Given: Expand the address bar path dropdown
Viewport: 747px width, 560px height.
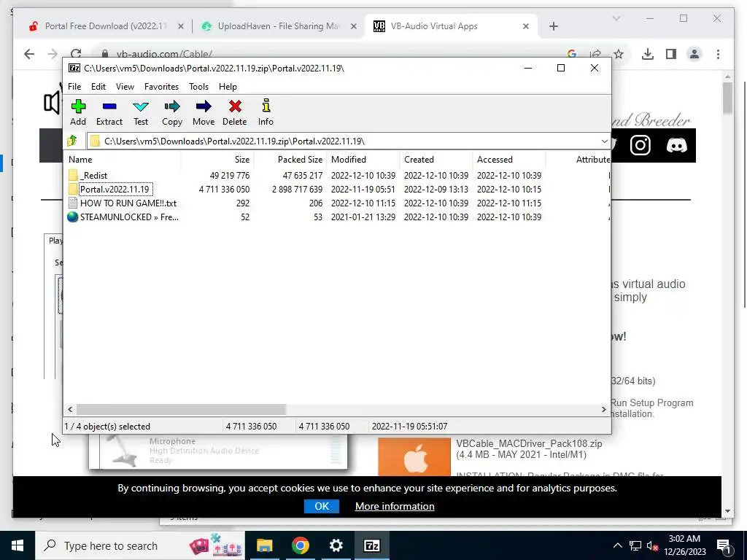Looking at the screenshot, I should 604,141.
